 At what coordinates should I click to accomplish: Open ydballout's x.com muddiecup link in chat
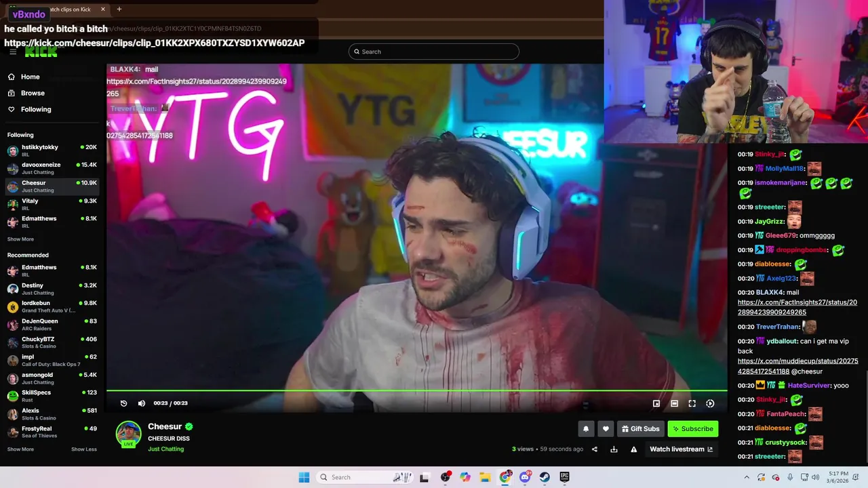(x=797, y=367)
